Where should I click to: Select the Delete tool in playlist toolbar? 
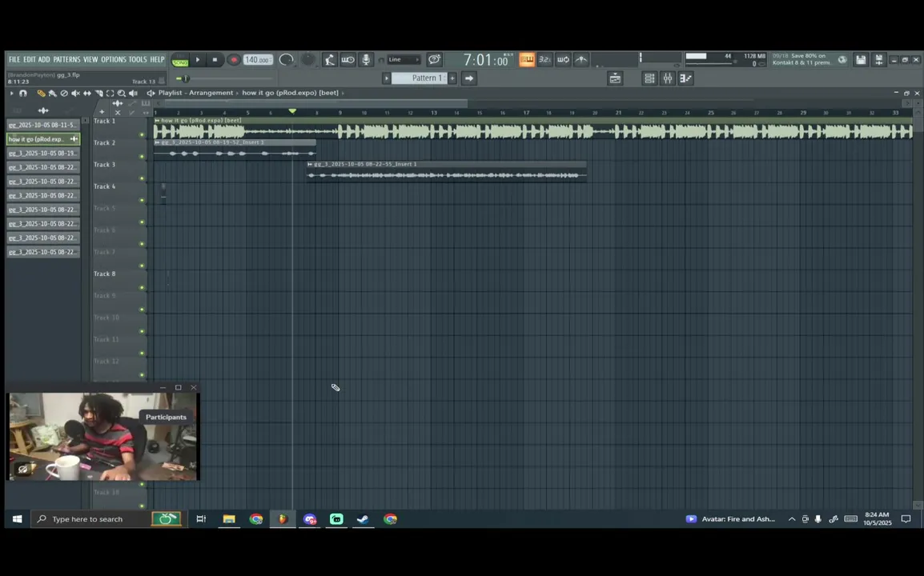[x=64, y=93]
